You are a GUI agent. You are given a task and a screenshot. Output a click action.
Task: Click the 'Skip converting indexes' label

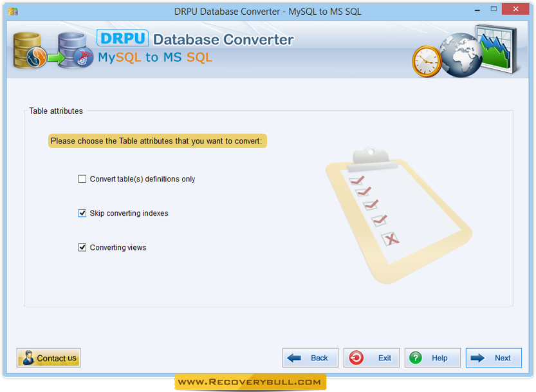click(129, 213)
